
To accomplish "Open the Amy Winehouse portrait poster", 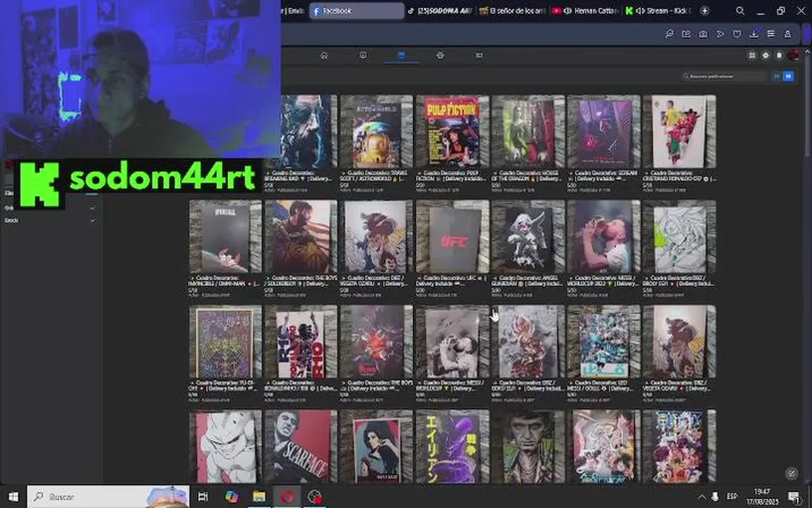I will 376,447.
